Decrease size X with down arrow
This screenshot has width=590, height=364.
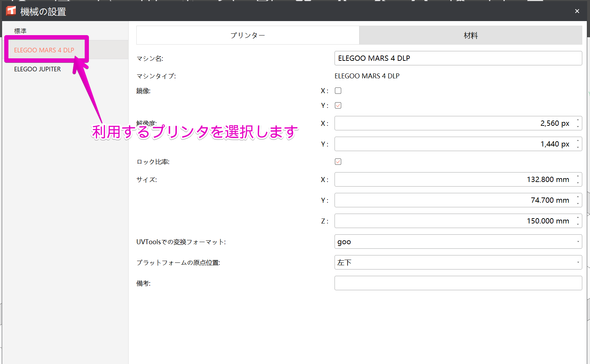pyautogui.click(x=578, y=183)
